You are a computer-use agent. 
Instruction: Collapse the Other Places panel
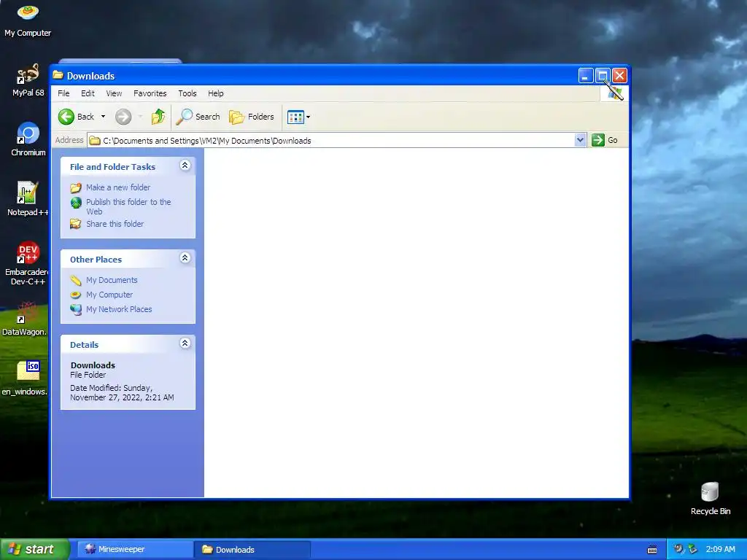(185, 258)
